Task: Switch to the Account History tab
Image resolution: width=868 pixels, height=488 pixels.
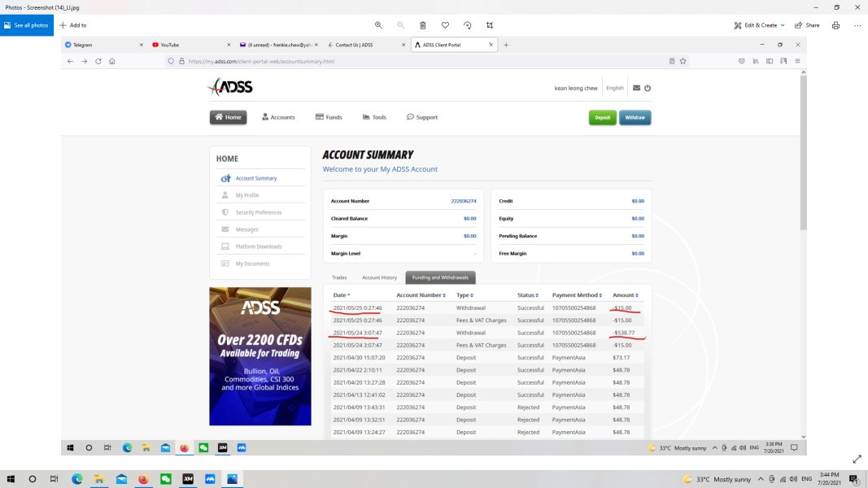Action: point(379,277)
